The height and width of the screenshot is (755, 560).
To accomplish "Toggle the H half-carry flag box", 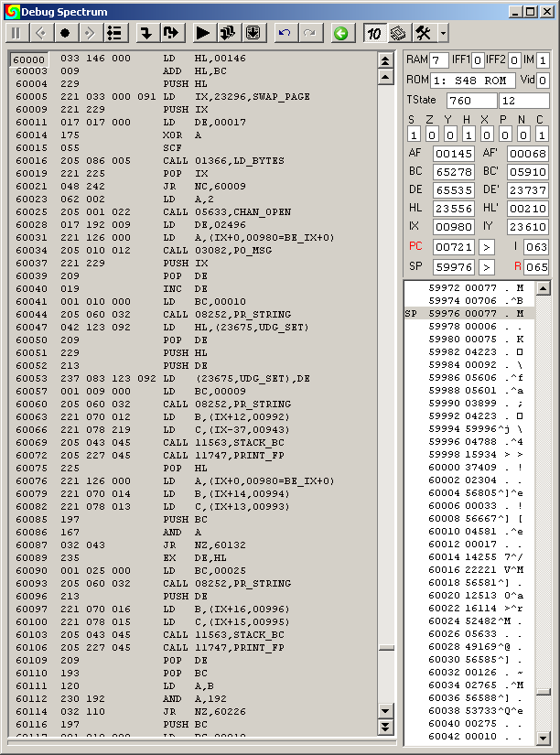I will click(x=468, y=135).
